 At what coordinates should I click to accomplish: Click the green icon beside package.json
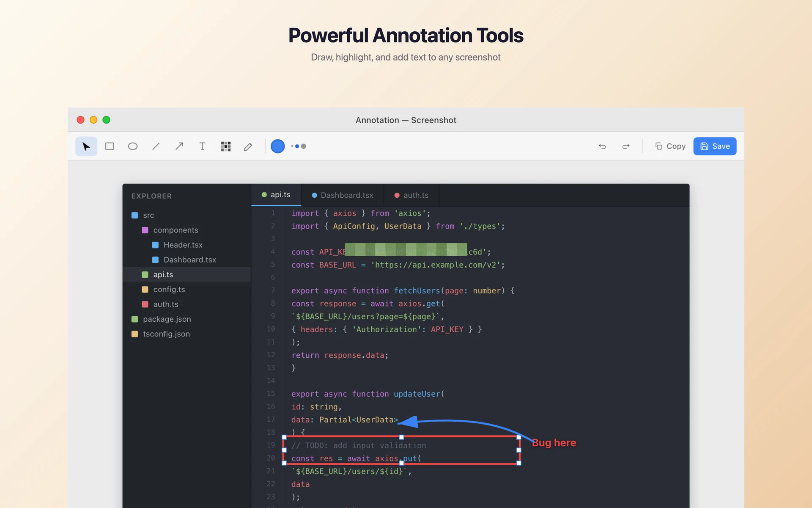[x=135, y=319]
